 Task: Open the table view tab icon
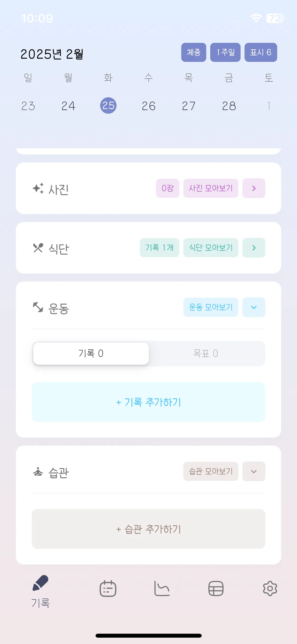tap(216, 589)
